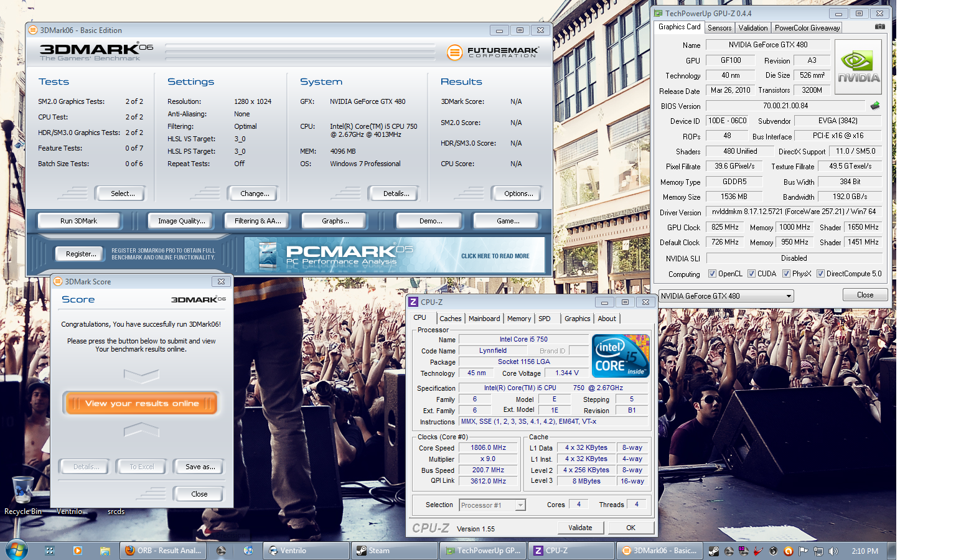The image size is (956, 560).
Task: Switch to the CPU-Z taskbar button
Action: click(572, 551)
